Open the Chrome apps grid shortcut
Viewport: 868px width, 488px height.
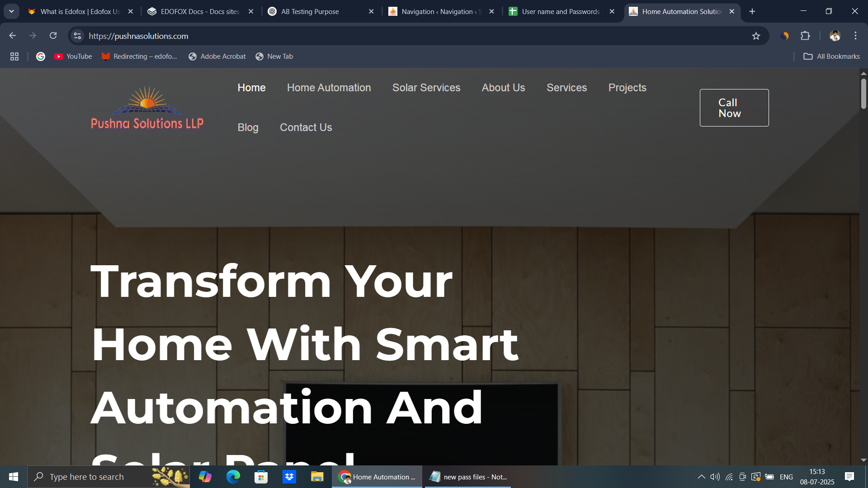click(14, 56)
